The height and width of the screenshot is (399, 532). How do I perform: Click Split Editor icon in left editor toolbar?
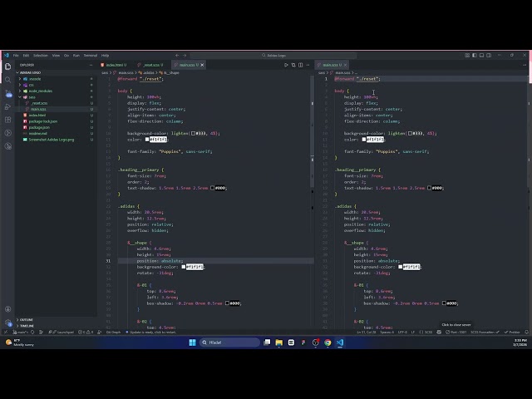point(301,65)
